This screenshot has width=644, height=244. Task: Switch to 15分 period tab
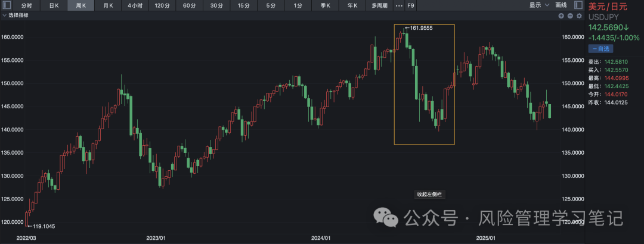click(243, 6)
